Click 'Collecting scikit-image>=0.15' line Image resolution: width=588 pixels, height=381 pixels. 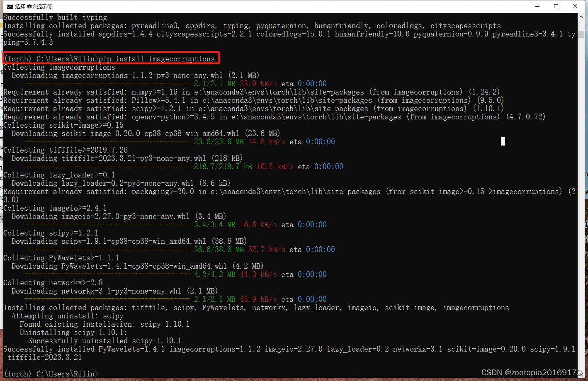(x=63, y=125)
